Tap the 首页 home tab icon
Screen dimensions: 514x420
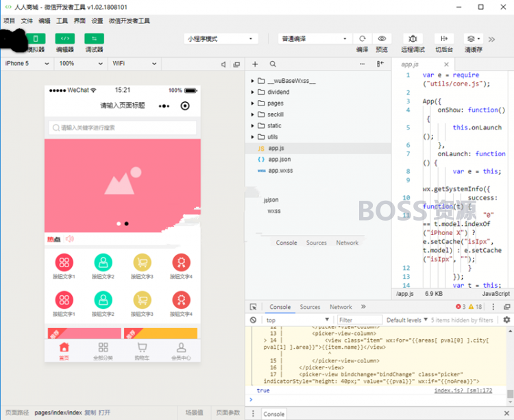click(x=64, y=347)
